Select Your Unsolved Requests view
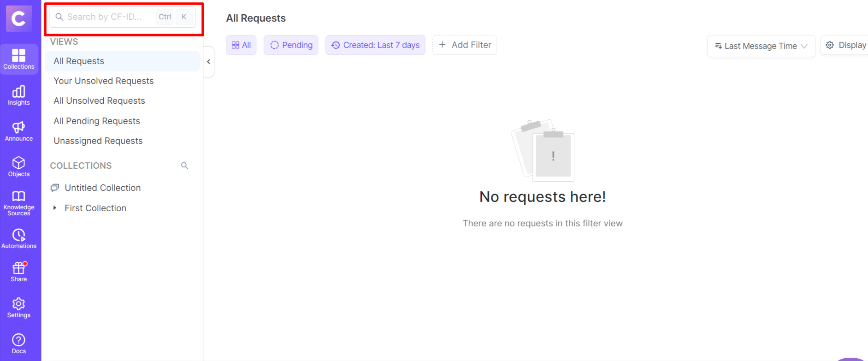 point(103,81)
